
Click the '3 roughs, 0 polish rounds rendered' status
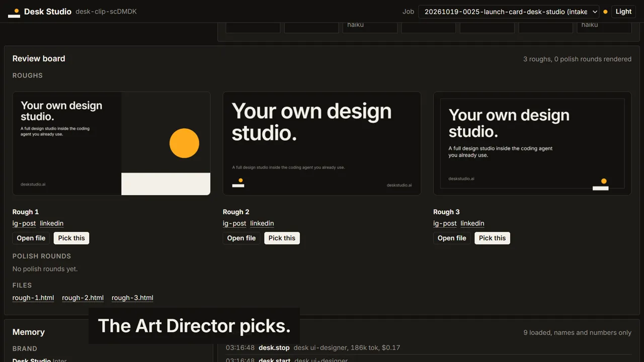click(x=577, y=59)
